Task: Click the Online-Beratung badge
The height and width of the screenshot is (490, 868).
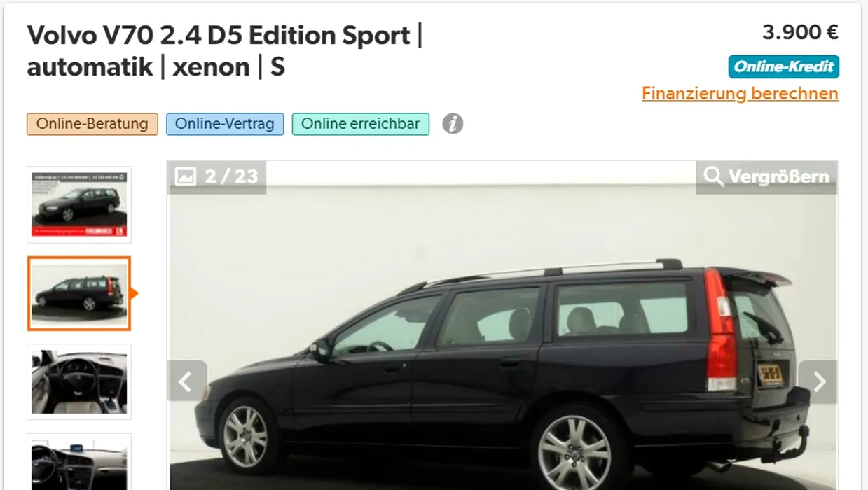Action: coord(92,124)
